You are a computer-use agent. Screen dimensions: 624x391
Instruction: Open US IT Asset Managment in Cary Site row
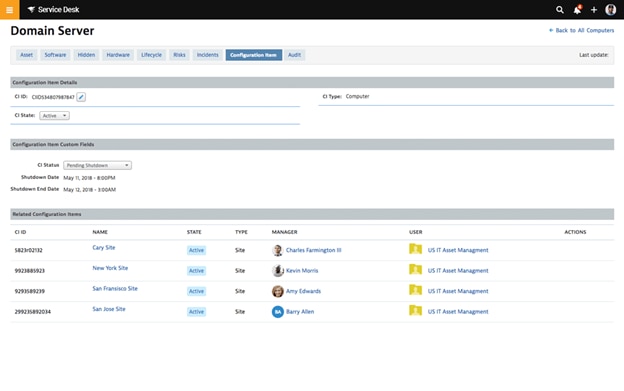(458, 250)
